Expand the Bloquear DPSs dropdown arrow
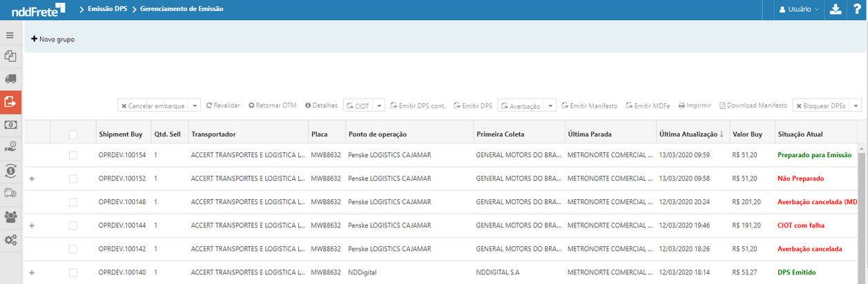 [856, 106]
